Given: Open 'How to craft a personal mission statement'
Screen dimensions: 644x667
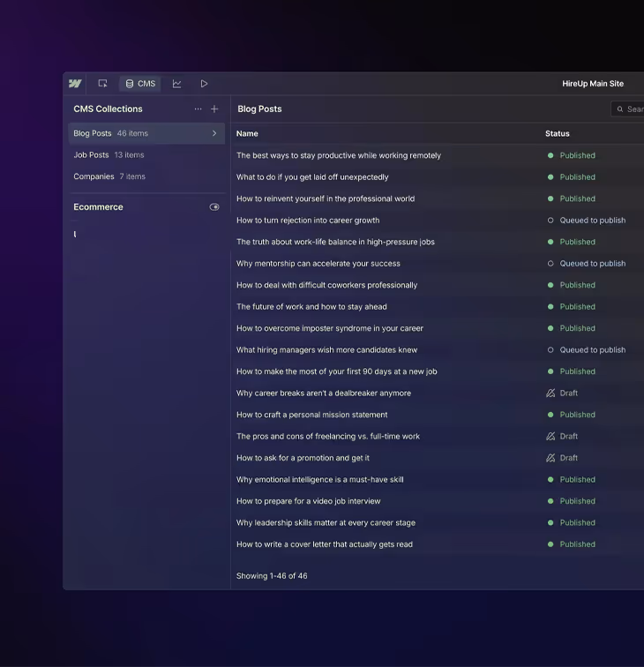Looking at the screenshot, I should tap(311, 415).
